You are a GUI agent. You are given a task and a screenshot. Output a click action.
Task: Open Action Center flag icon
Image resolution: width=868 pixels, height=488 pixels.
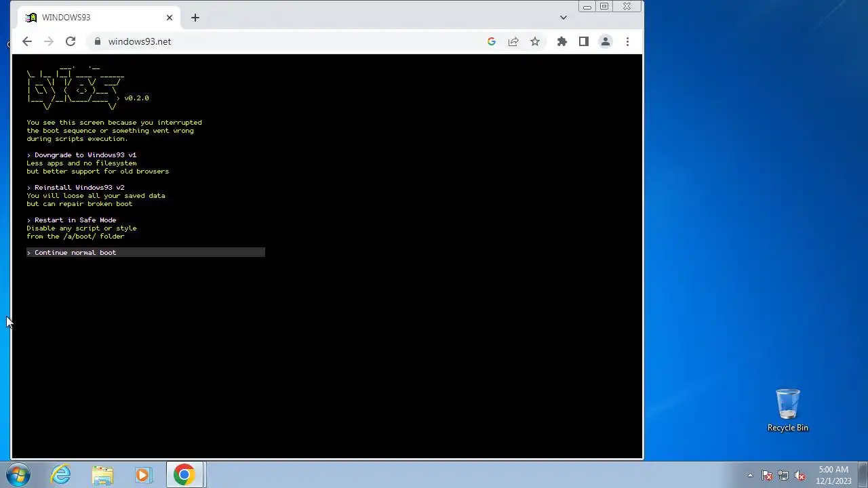(x=767, y=475)
